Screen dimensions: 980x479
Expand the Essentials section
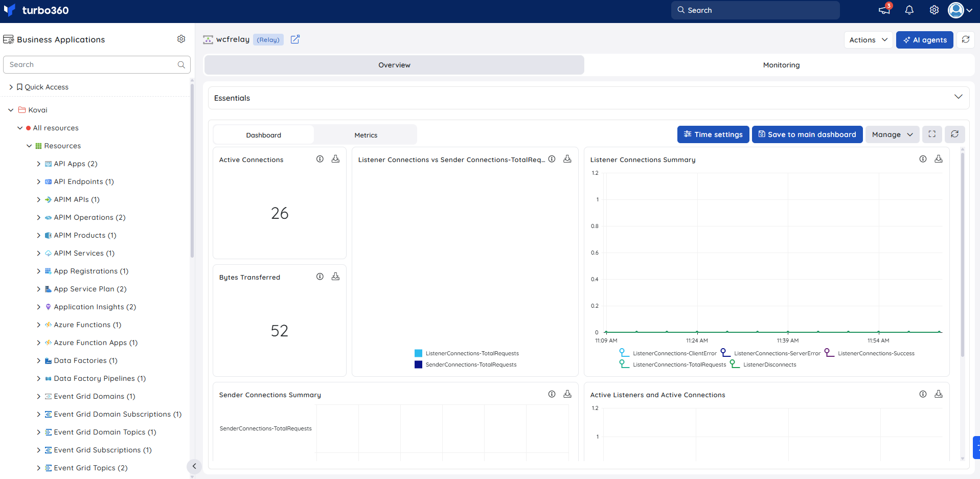point(958,97)
